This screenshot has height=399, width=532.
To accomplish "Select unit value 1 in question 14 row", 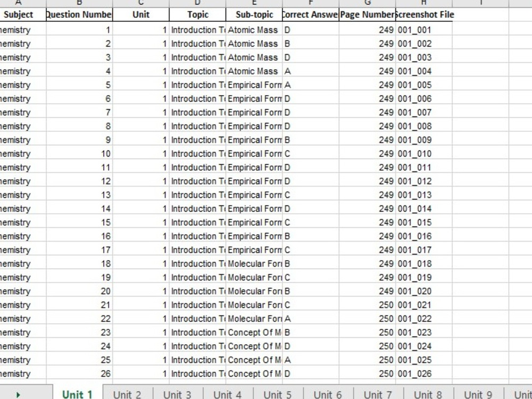I will click(141, 209).
